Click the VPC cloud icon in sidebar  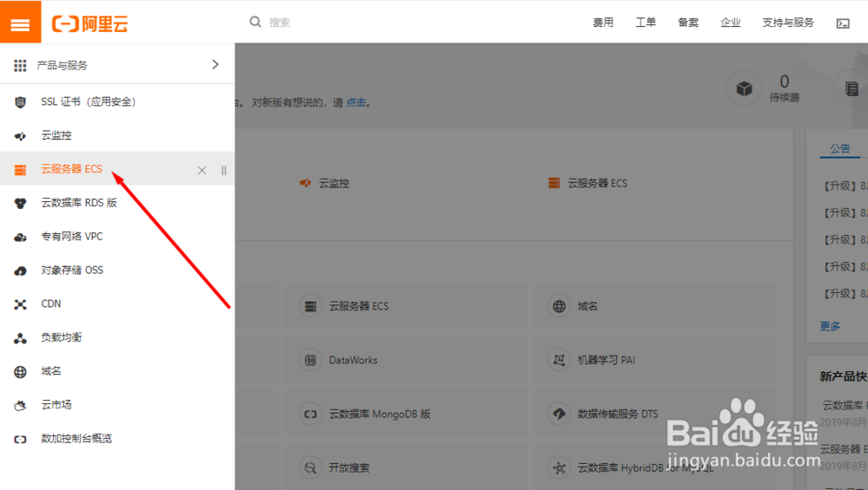(x=21, y=238)
